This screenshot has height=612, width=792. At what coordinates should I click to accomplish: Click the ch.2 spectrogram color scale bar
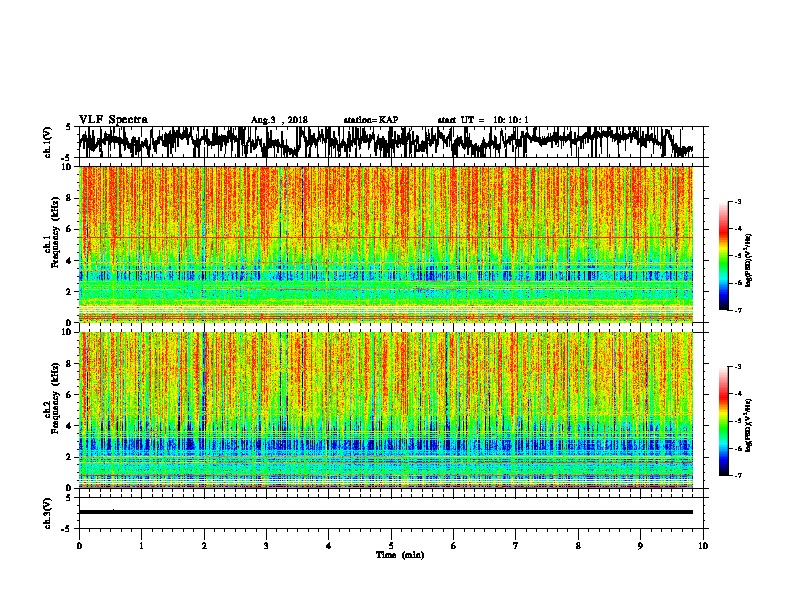724,421
